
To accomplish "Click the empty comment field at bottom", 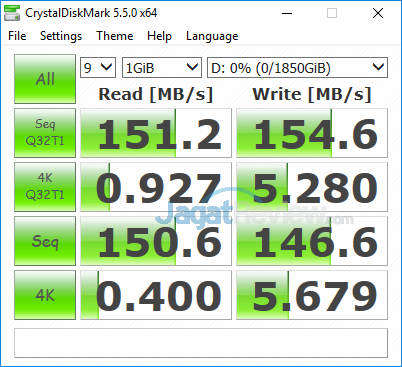I will pos(201,343).
